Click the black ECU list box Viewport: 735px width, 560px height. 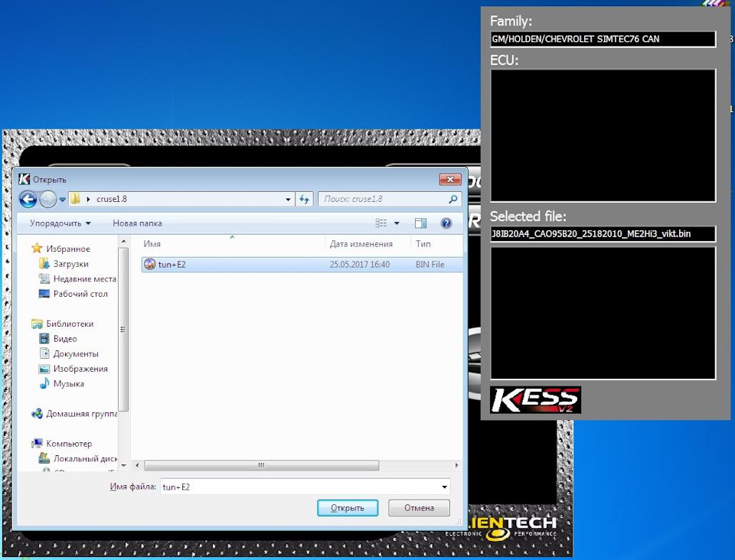tap(603, 135)
